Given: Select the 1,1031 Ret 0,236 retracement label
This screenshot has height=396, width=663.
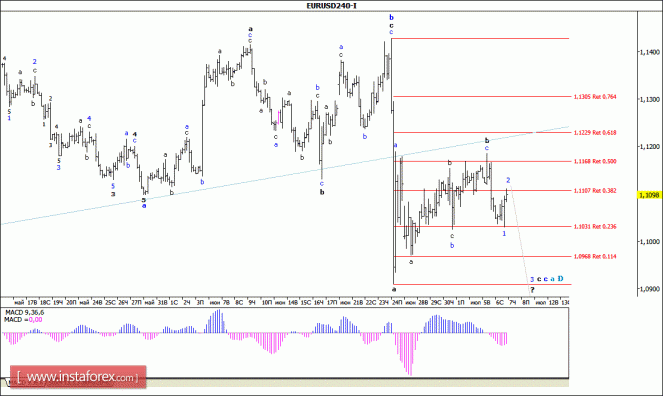Looking at the screenshot, I should (x=595, y=227).
